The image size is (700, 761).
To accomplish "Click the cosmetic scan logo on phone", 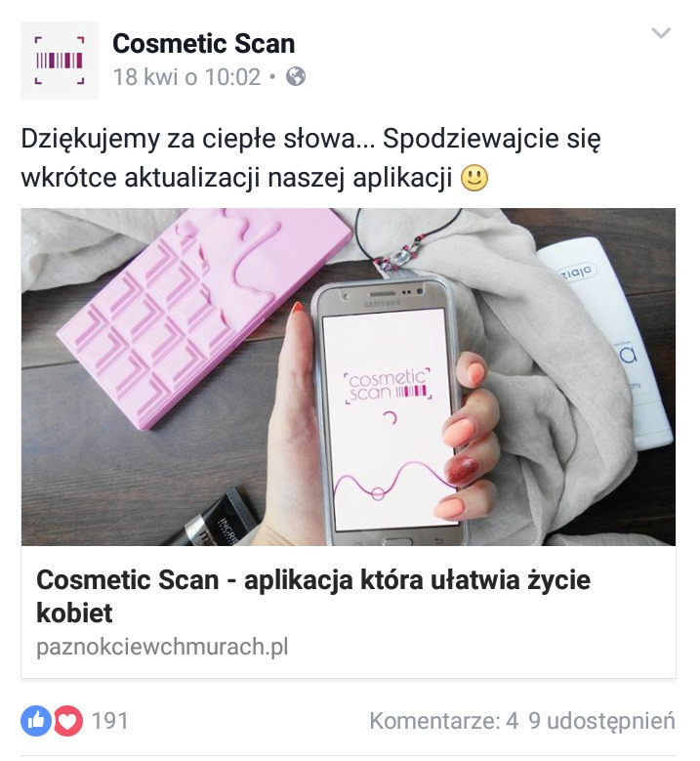I will pos(389,386).
